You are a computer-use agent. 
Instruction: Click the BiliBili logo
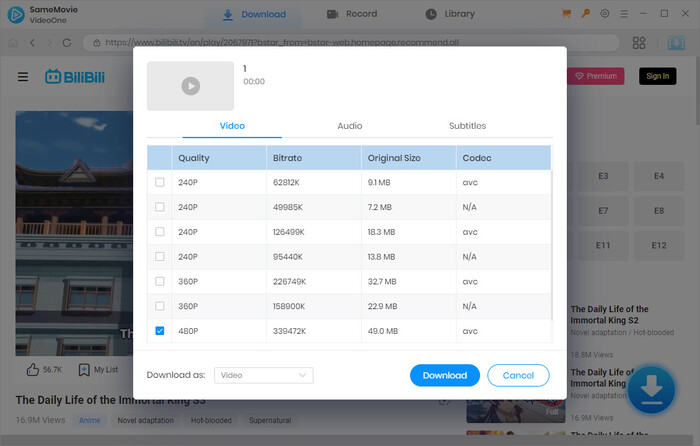tap(75, 77)
